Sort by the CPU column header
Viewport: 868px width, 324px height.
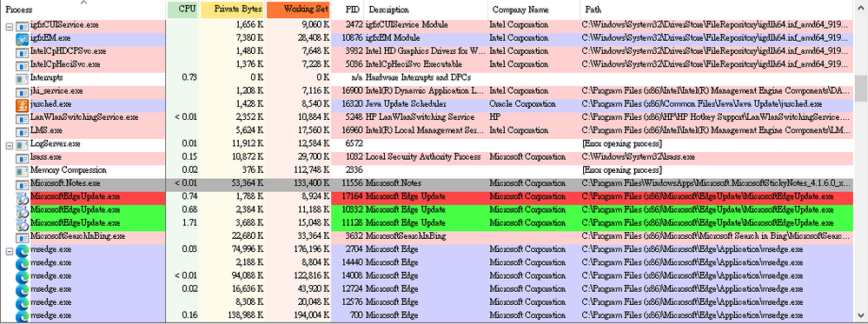[x=182, y=10]
